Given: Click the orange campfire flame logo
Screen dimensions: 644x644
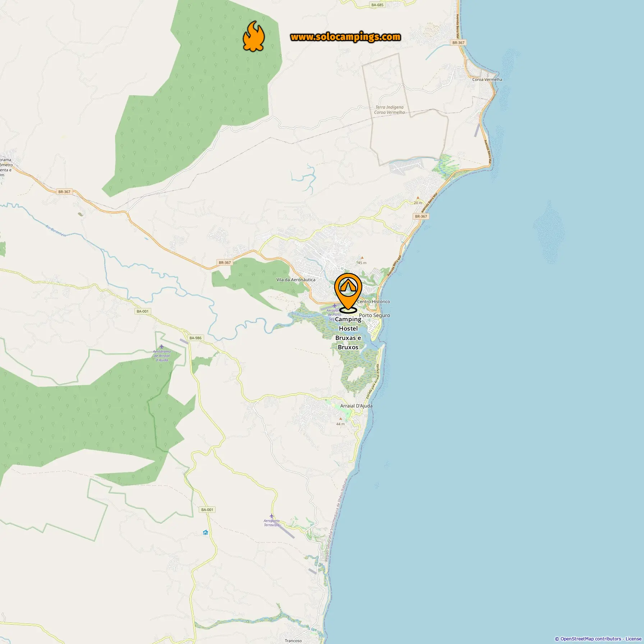Looking at the screenshot, I should tap(254, 36).
